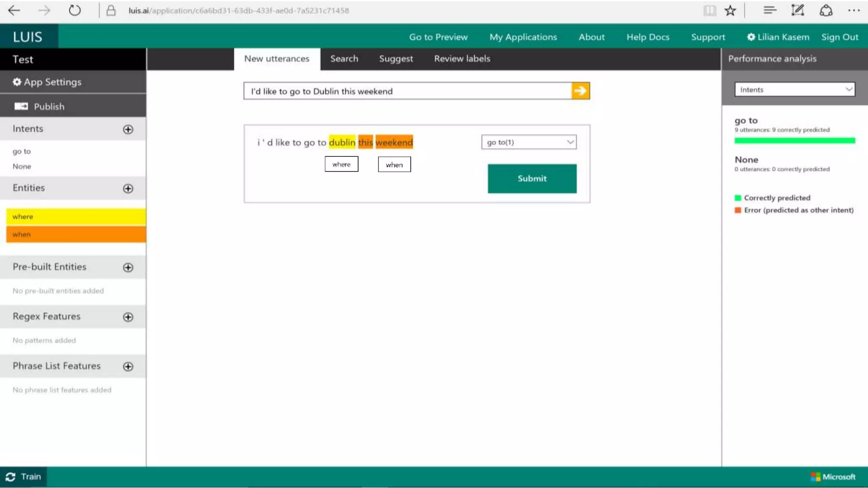Add a regex feature using plus icon

click(x=128, y=317)
